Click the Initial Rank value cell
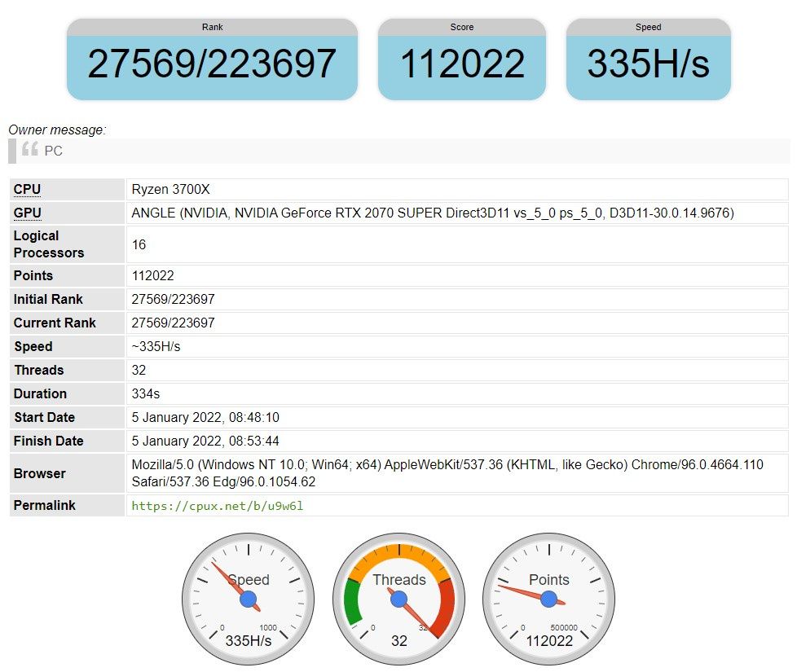 [x=457, y=299]
